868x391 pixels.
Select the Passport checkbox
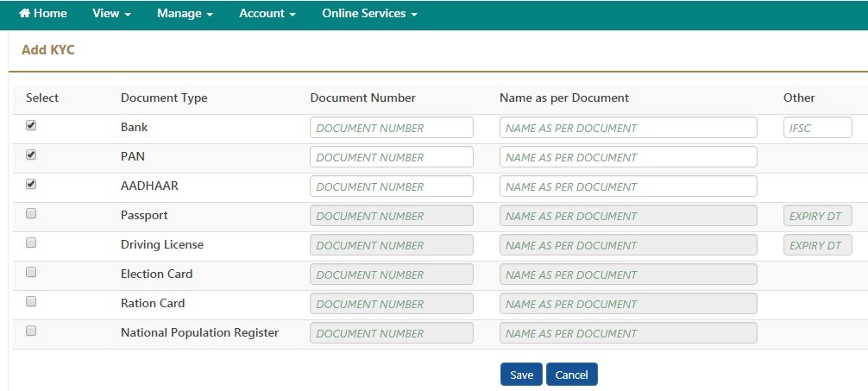click(x=31, y=214)
